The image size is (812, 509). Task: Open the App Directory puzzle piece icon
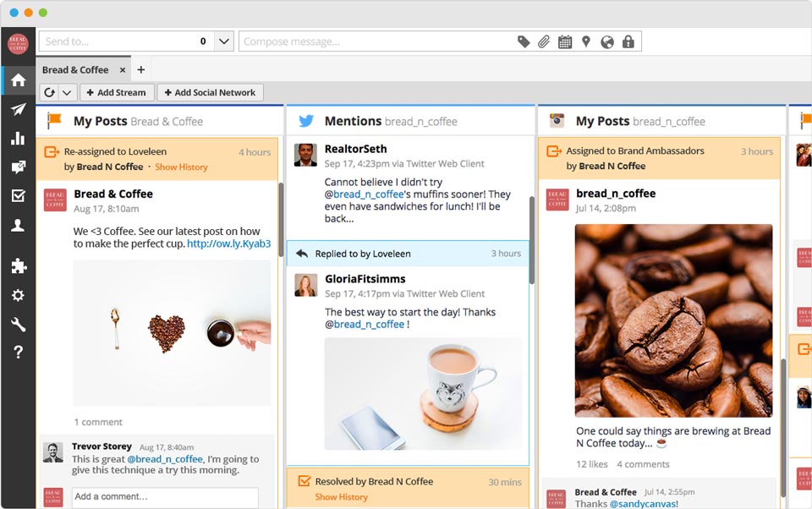(18, 266)
